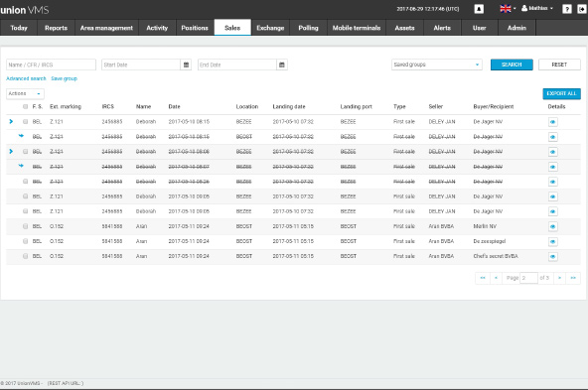Open the Advanced search link
The width and height of the screenshot is (588, 390).
click(x=26, y=78)
